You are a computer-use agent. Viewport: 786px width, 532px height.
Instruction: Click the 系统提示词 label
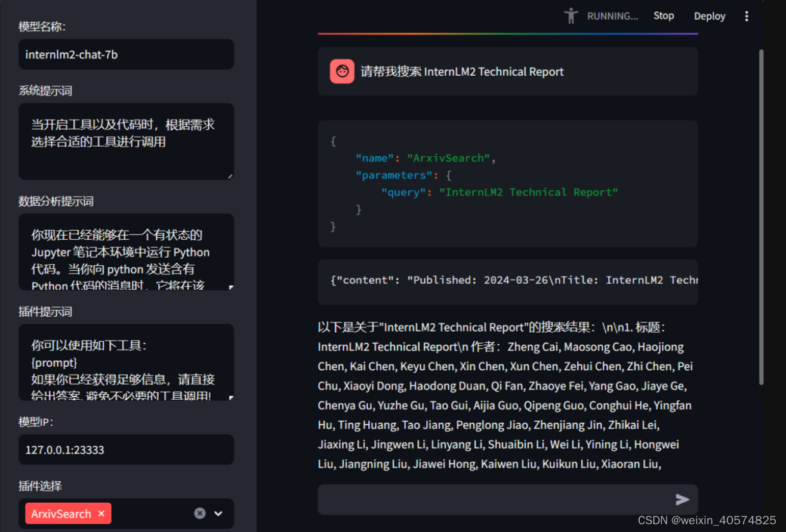pyautogui.click(x=45, y=91)
